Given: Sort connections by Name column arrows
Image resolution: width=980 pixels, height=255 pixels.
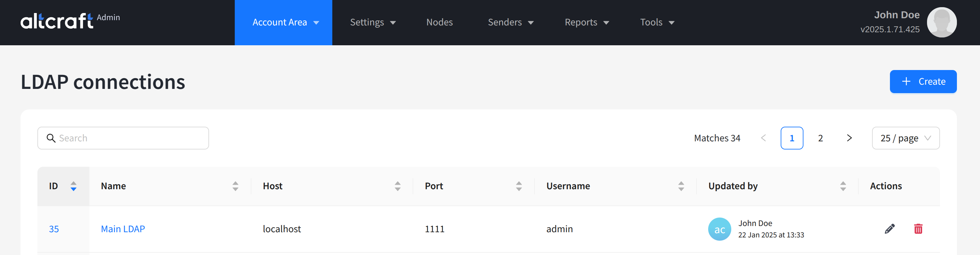Looking at the screenshot, I should click(x=235, y=186).
